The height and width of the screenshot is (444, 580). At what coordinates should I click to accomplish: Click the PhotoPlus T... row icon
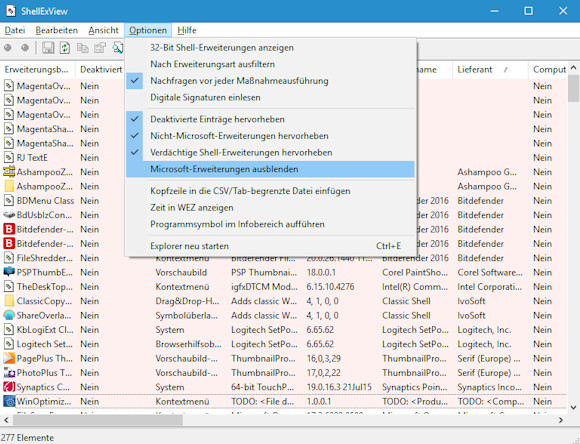[x=9, y=373]
